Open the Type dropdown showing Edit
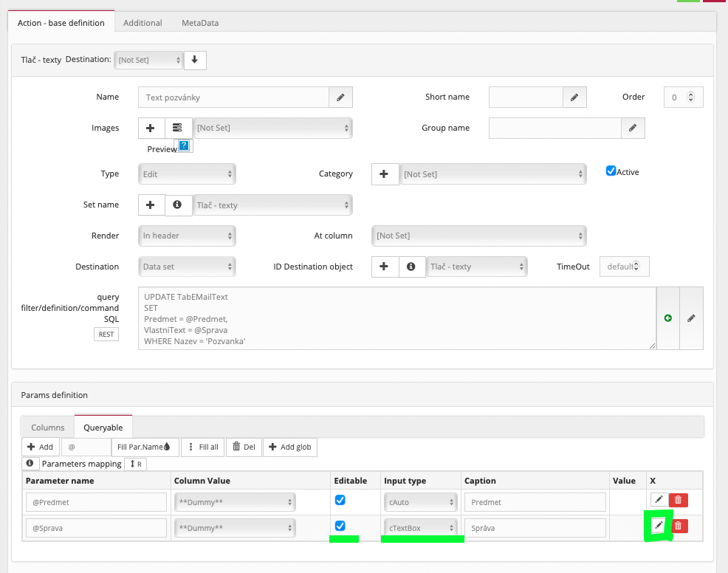Image resolution: width=728 pixels, height=573 pixels. (x=187, y=174)
